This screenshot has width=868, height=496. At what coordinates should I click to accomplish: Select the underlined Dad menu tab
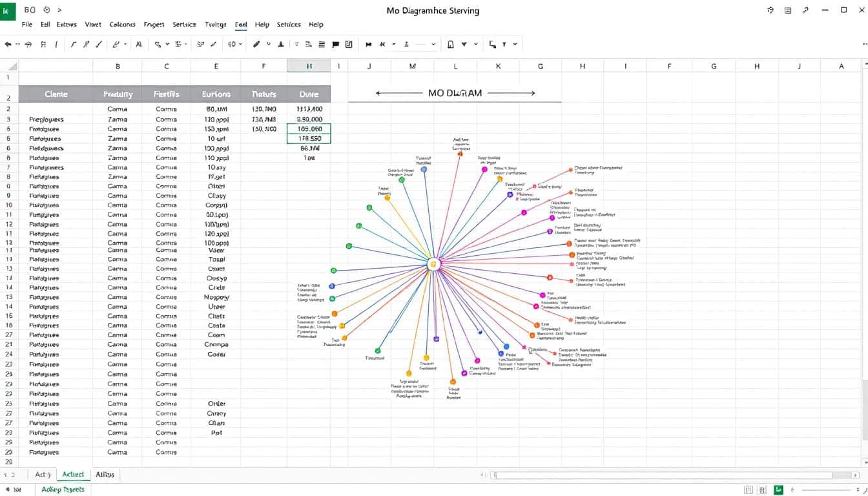(241, 25)
